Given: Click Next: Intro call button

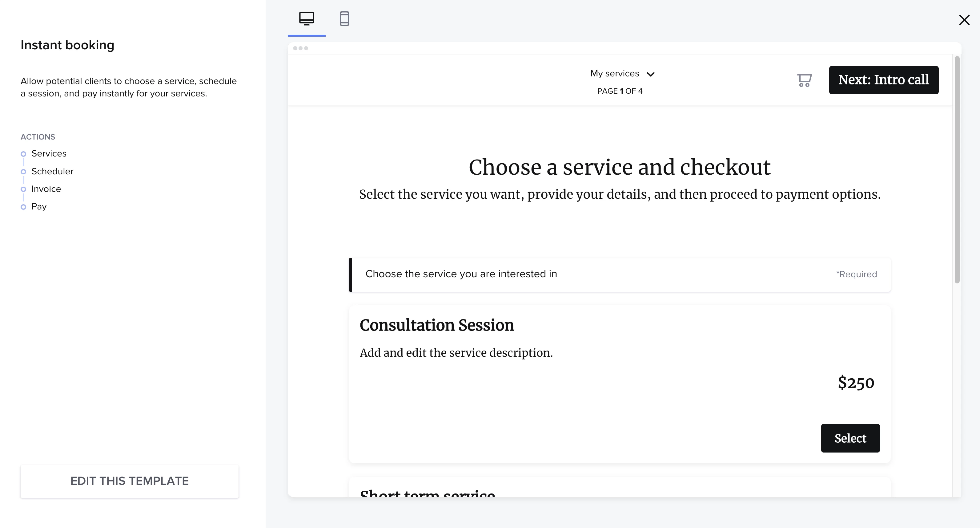Looking at the screenshot, I should [x=883, y=80].
